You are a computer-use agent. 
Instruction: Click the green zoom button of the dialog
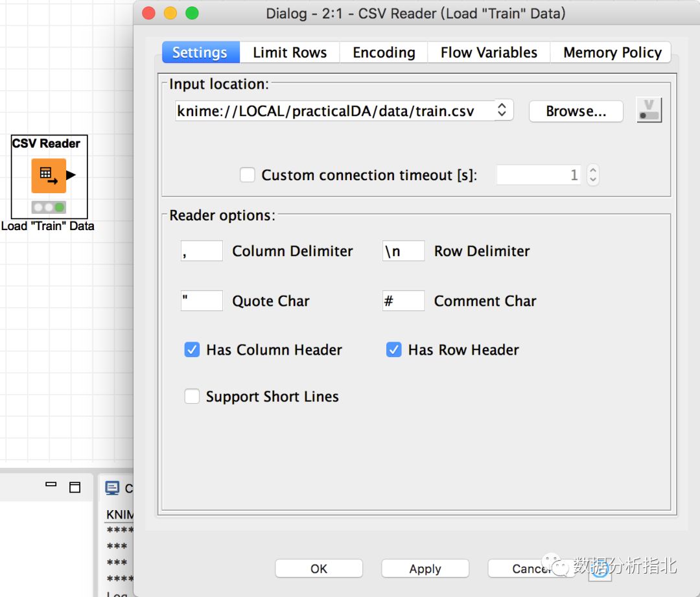[x=192, y=14]
